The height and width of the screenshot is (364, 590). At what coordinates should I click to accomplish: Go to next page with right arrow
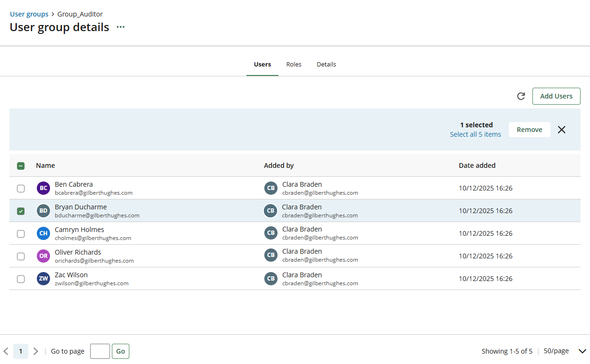coord(36,351)
